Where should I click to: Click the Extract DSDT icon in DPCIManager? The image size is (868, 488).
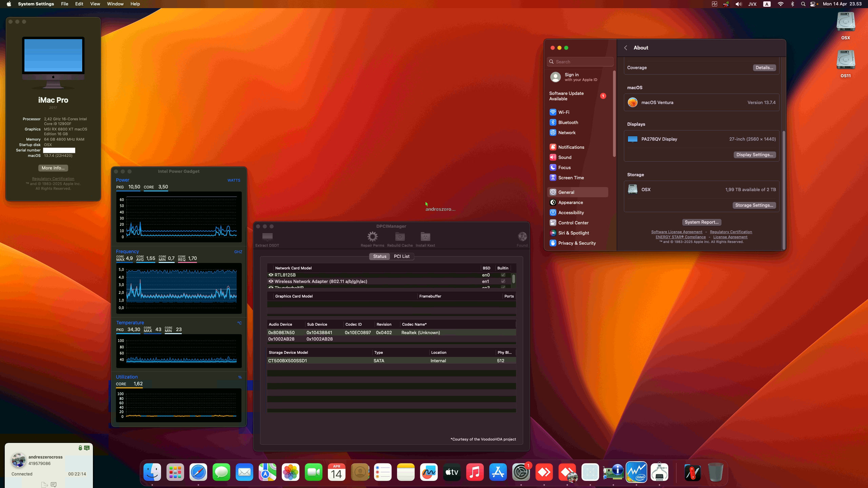267,237
